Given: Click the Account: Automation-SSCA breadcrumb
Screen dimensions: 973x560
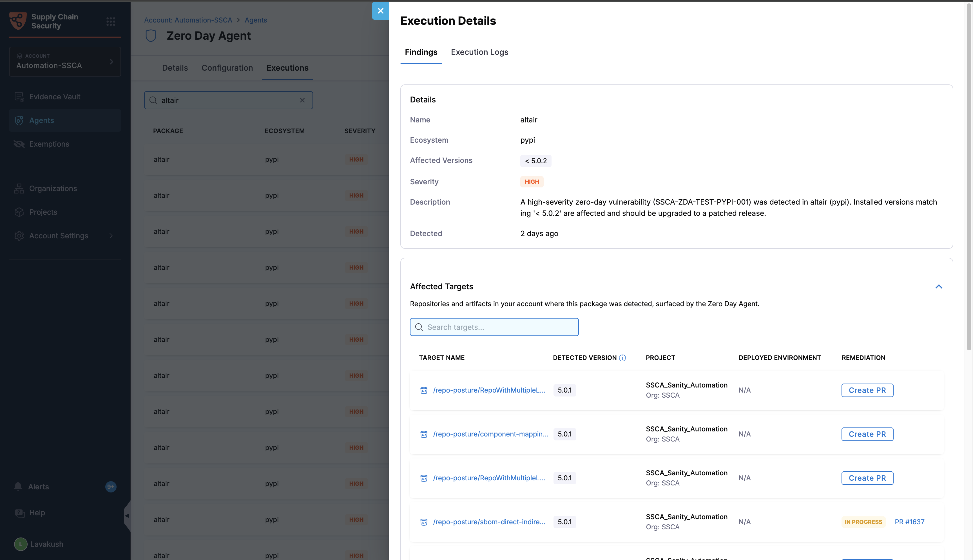Looking at the screenshot, I should [x=188, y=20].
